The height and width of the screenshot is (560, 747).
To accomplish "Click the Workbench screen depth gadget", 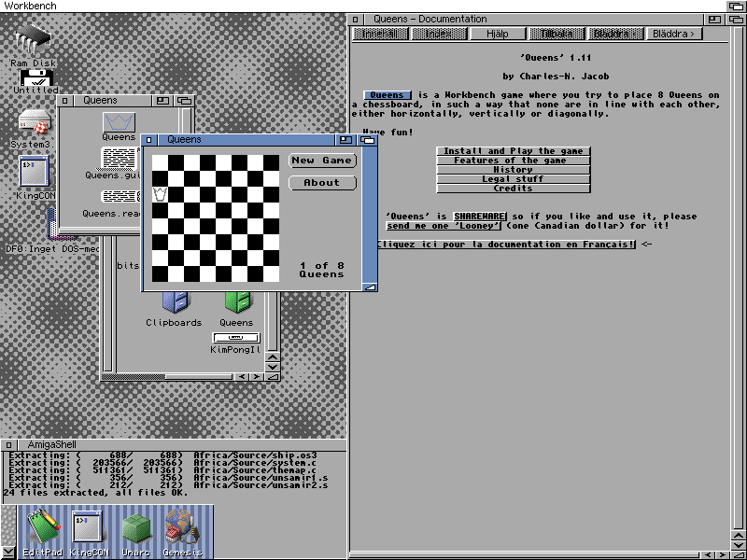I will [x=737, y=6].
